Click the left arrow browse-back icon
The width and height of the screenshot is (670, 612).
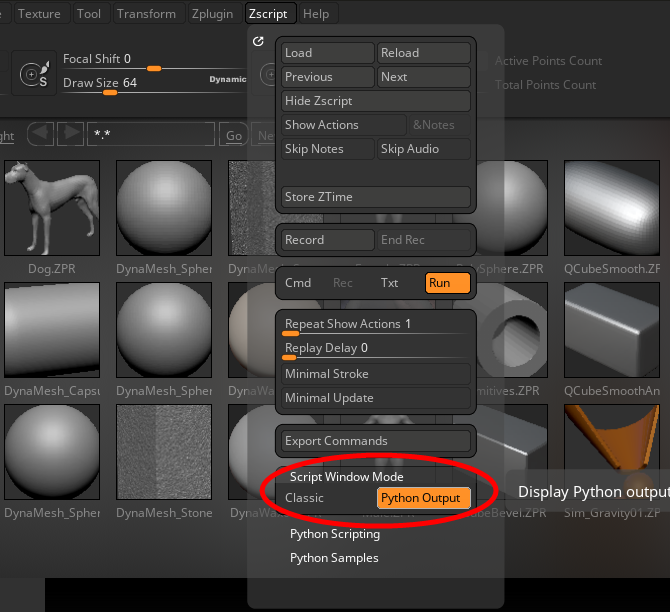40,134
